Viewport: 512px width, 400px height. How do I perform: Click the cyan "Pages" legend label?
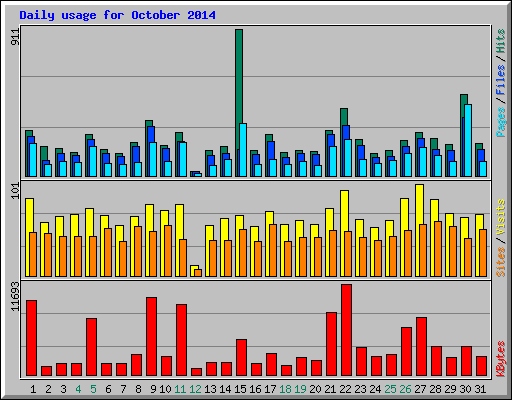tap(501, 122)
